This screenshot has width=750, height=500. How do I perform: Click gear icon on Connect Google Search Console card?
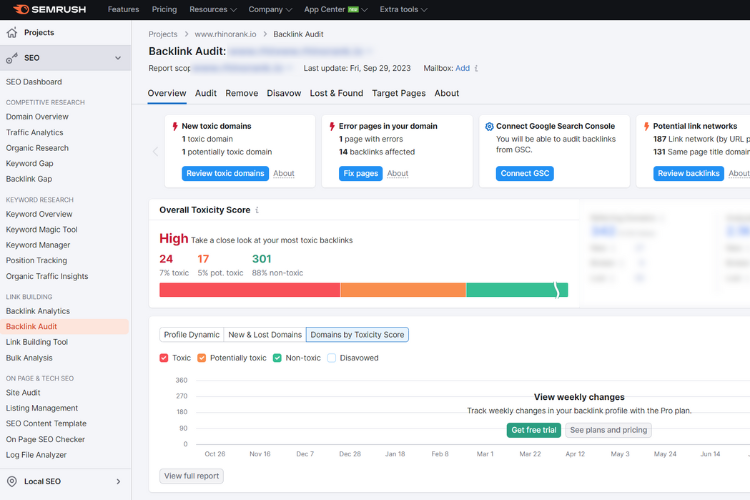click(489, 126)
